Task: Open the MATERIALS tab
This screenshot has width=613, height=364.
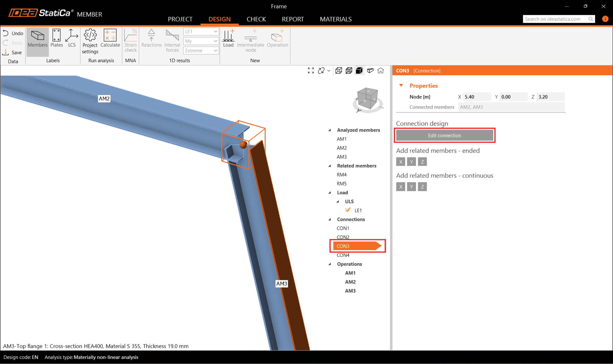Action: click(336, 19)
